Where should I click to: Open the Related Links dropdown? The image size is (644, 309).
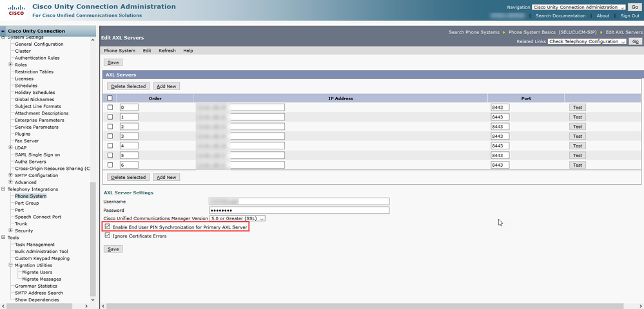pyautogui.click(x=587, y=41)
